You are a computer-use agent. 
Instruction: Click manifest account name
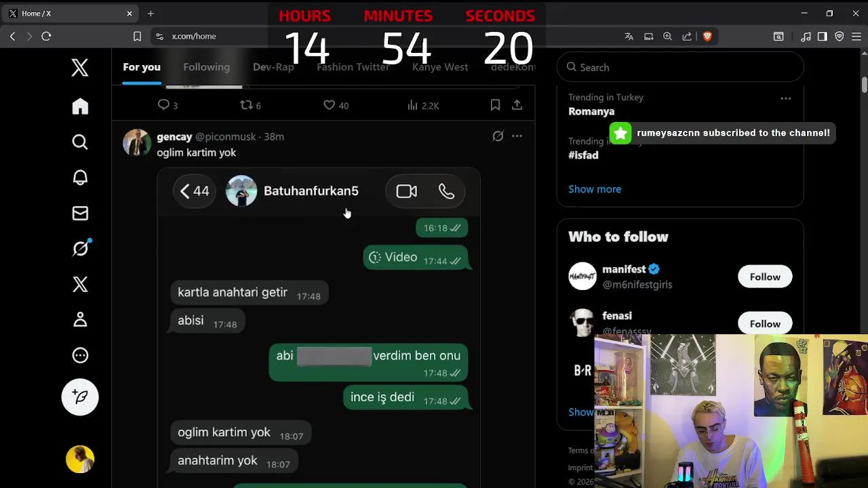[x=624, y=269]
